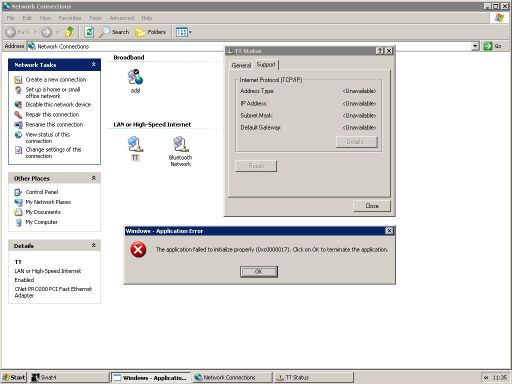512x384 pixels.
Task: Open the Edit menu
Action: point(27,18)
